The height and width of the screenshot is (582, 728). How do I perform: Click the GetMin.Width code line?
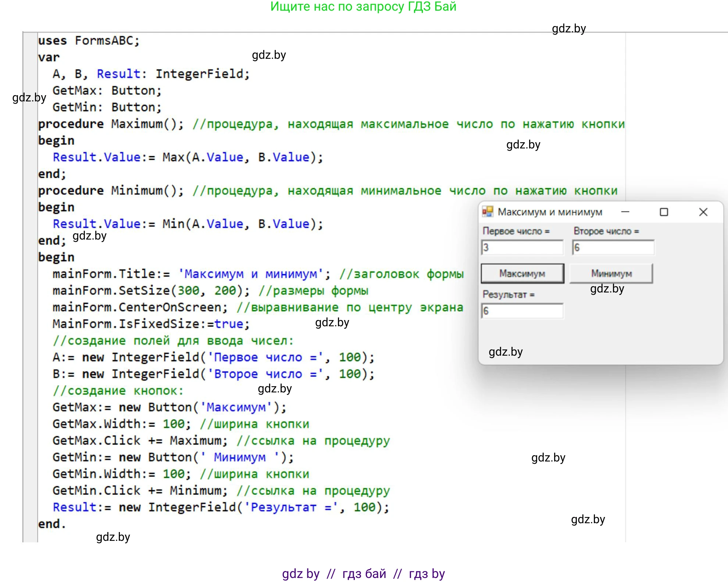[121, 474]
